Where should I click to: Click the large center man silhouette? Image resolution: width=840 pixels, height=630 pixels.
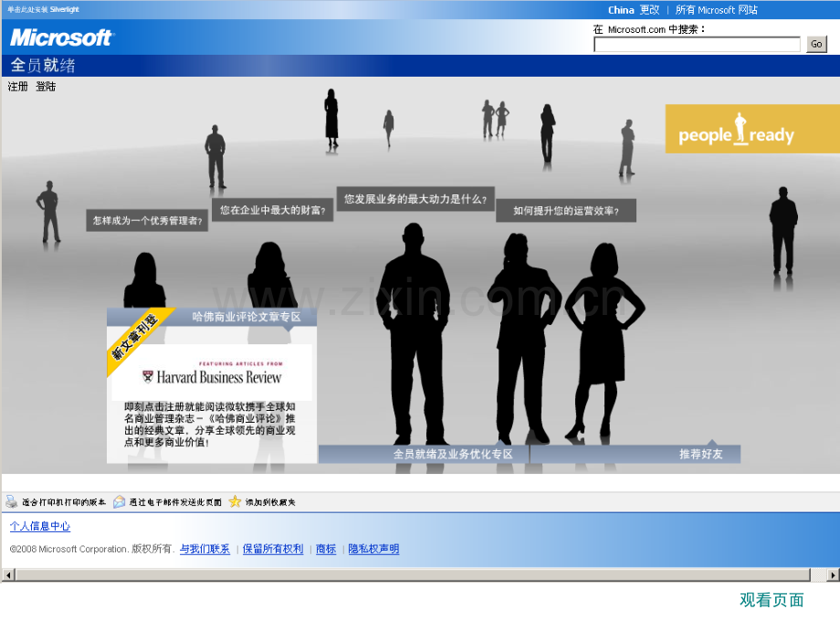pyautogui.click(x=414, y=334)
